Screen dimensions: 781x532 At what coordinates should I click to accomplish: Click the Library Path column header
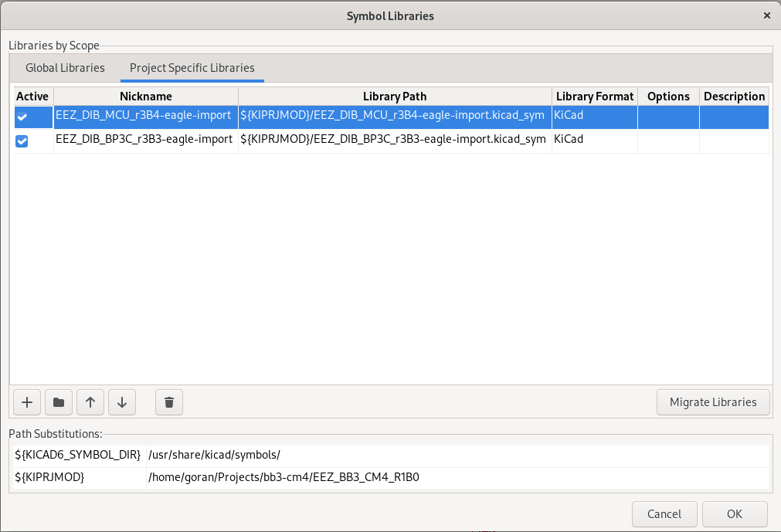click(395, 97)
